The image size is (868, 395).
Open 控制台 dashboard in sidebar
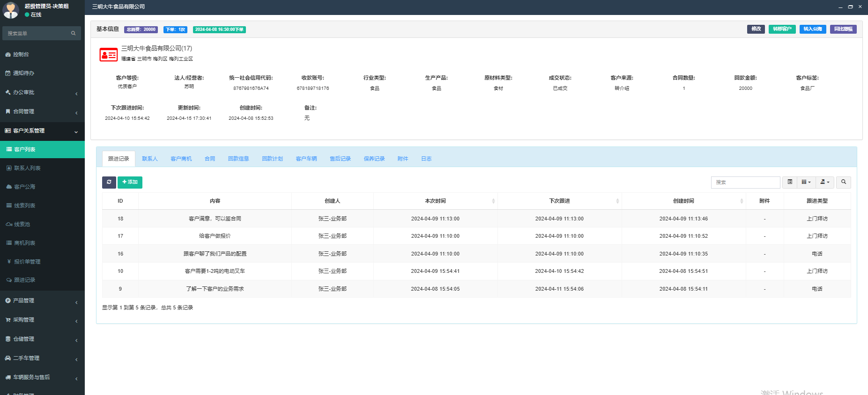21,54
